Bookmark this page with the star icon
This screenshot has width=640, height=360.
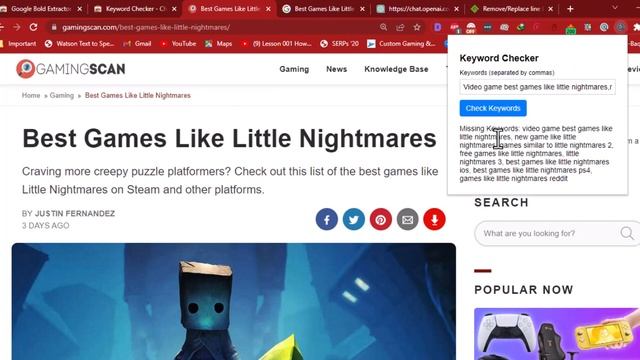(x=417, y=27)
